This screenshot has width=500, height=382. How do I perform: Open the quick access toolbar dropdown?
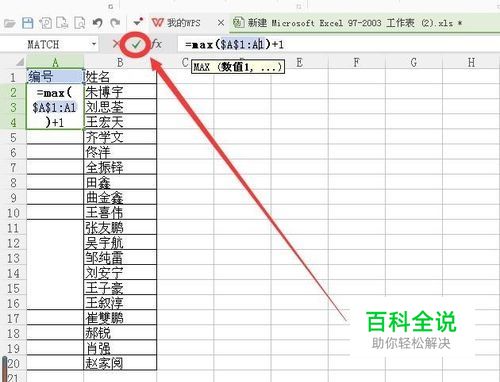tap(138, 22)
